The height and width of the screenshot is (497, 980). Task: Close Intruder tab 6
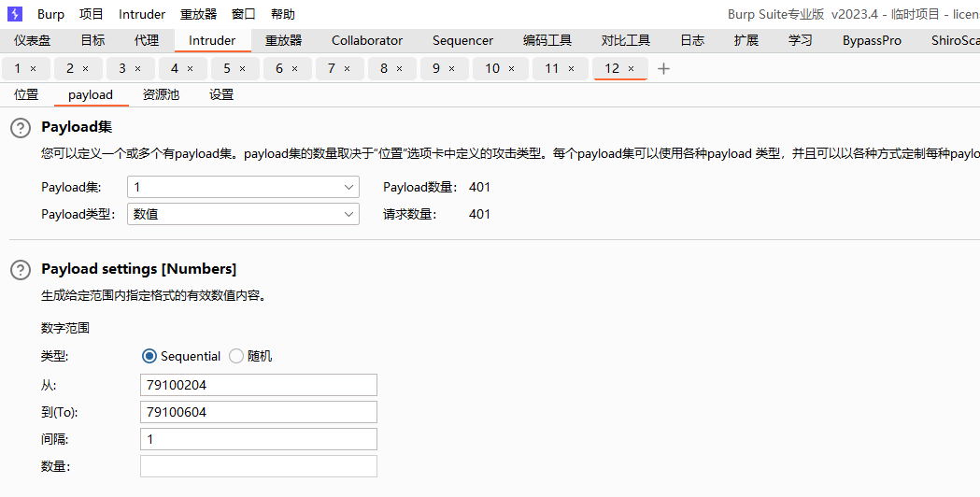point(295,69)
